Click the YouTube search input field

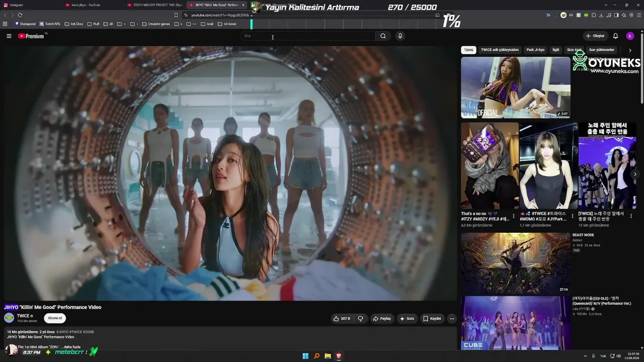click(307, 36)
